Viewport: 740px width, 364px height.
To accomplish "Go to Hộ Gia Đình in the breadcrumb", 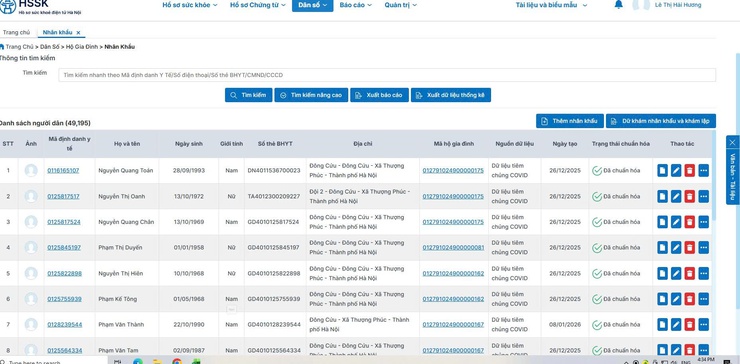I will tap(82, 47).
